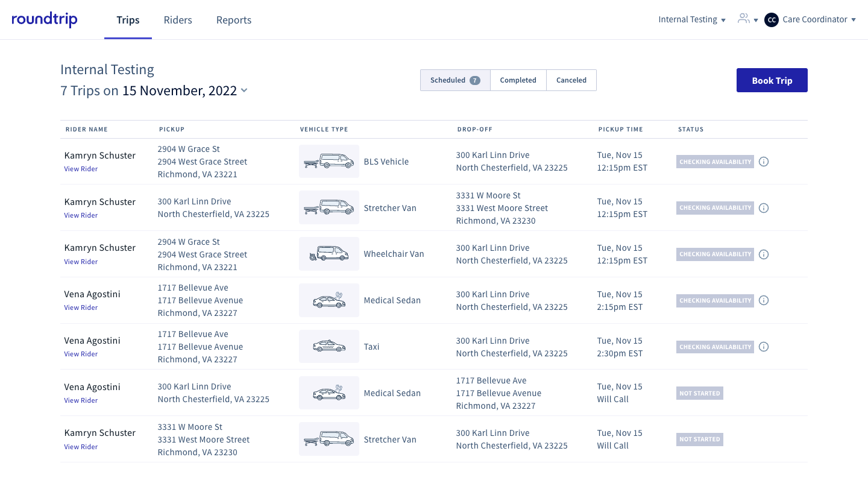The image size is (868, 495).
Task: Open the users group icon menu
Action: (747, 19)
